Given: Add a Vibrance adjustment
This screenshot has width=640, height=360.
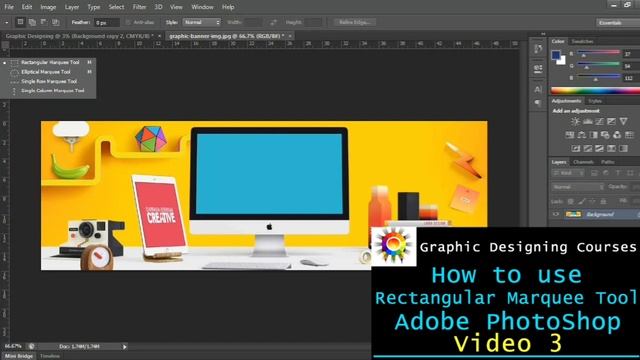Looking at the screenshot, I should [x=623, y=121].
